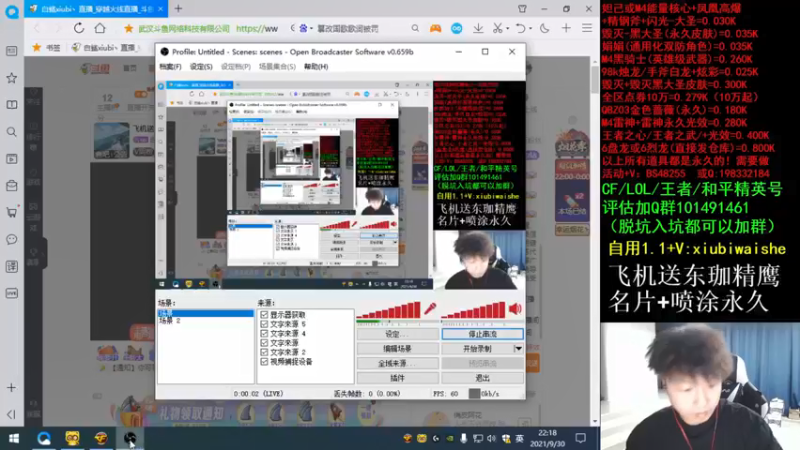The height and width of the screenshot is (450, 800).
Task: Open the chat bubble sidebar icon
Action: pyautogui.click(x=11, y=239)
